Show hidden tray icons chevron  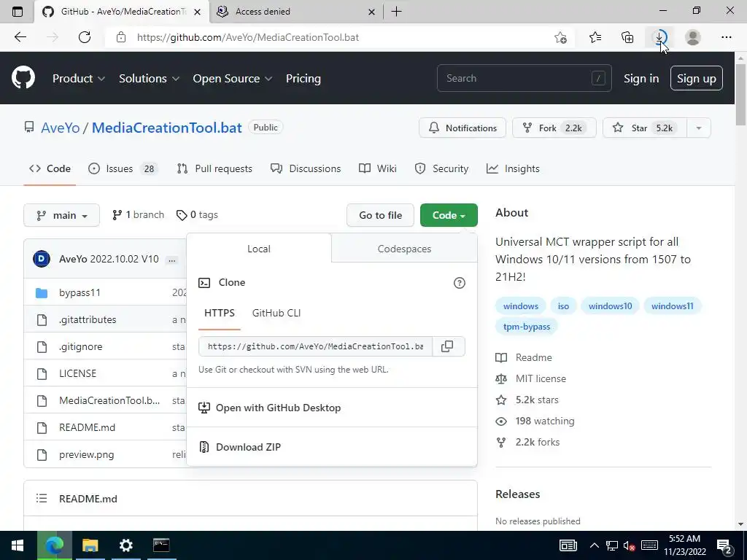(x=594, y=545)
